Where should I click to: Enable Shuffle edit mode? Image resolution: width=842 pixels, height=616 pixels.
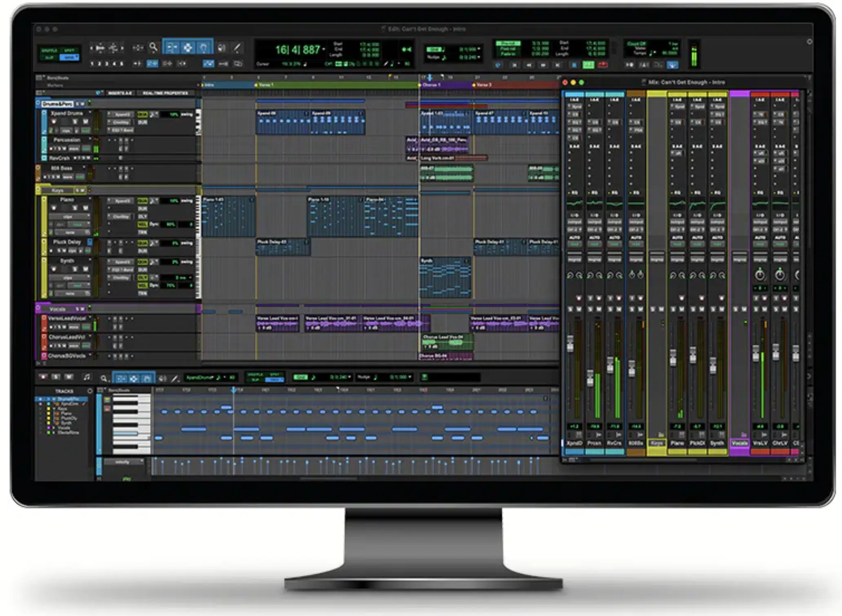[49, 50]
